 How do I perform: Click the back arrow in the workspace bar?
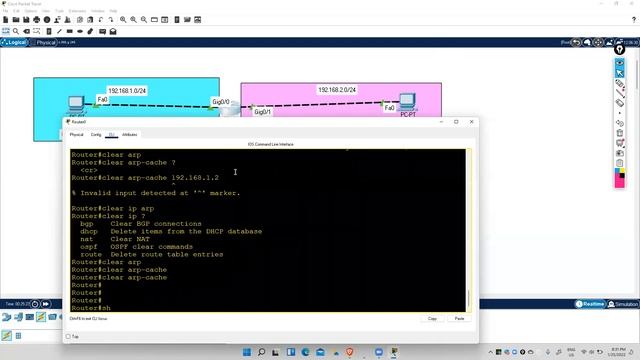click(576, 42)
